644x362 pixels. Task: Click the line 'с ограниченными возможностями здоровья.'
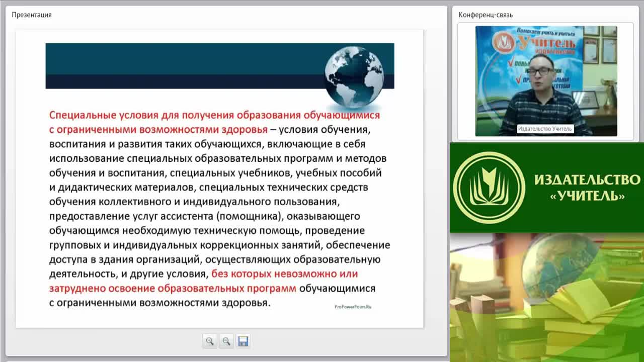pos(160,303)
